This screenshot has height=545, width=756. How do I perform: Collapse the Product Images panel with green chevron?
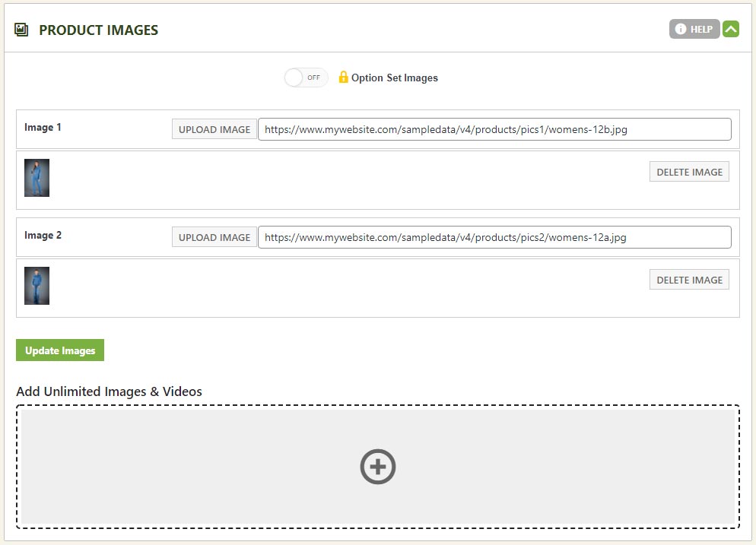click(731, 30)
